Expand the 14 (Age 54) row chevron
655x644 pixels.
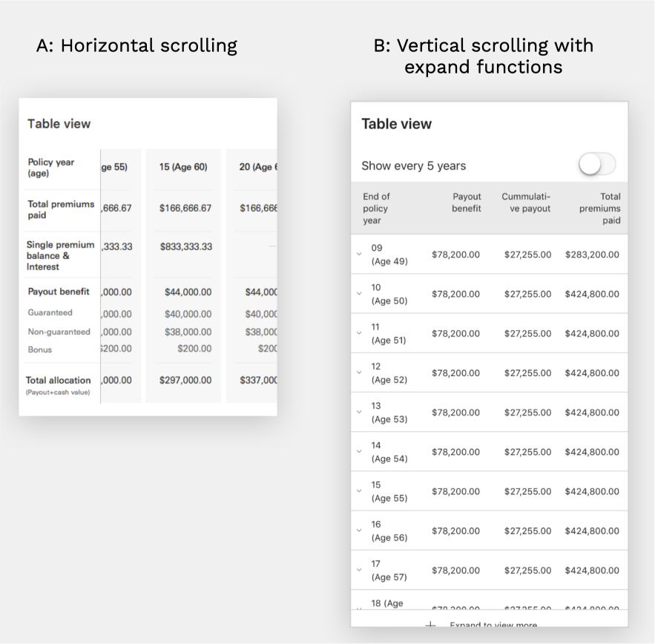pyautogui.click(x=359, y=451)
